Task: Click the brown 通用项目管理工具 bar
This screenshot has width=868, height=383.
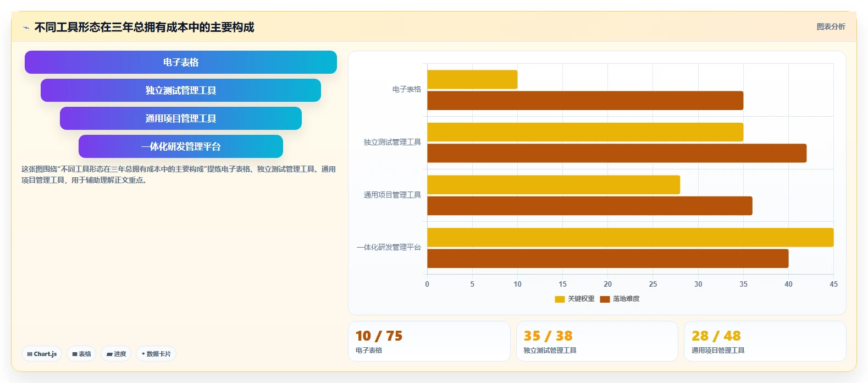Action: [x=590, y=206]
